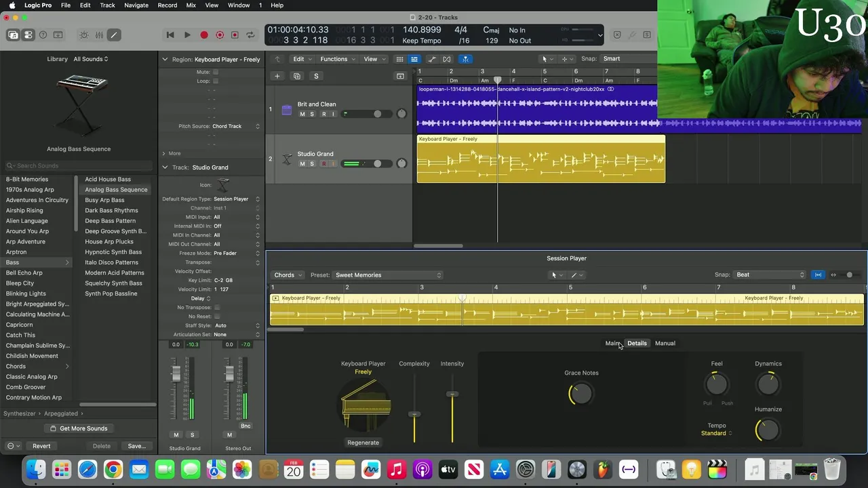This screenshot has height=488, width=868.
Task: Open the Snap Beat dropdown in Session Player
Action: click(x=770, y=274)
